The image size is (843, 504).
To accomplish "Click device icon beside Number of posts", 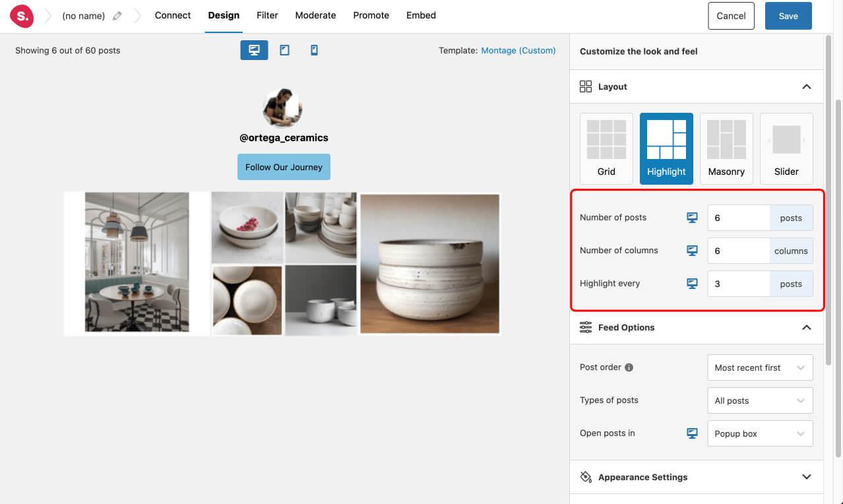I will (x=693, y=218).
